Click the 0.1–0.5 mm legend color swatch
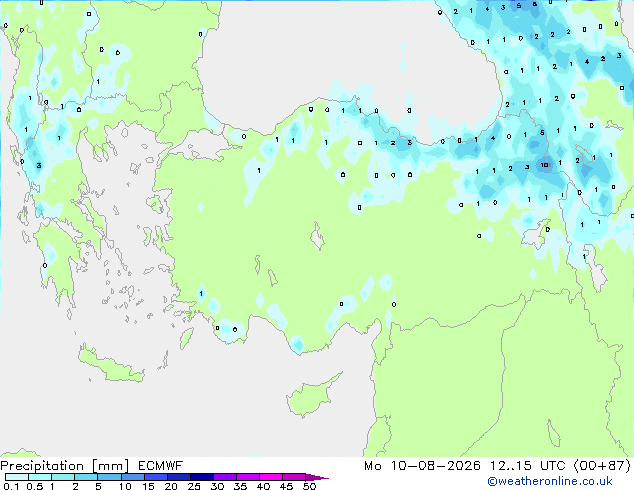The image size is (634, 490). tap(17, 477)
